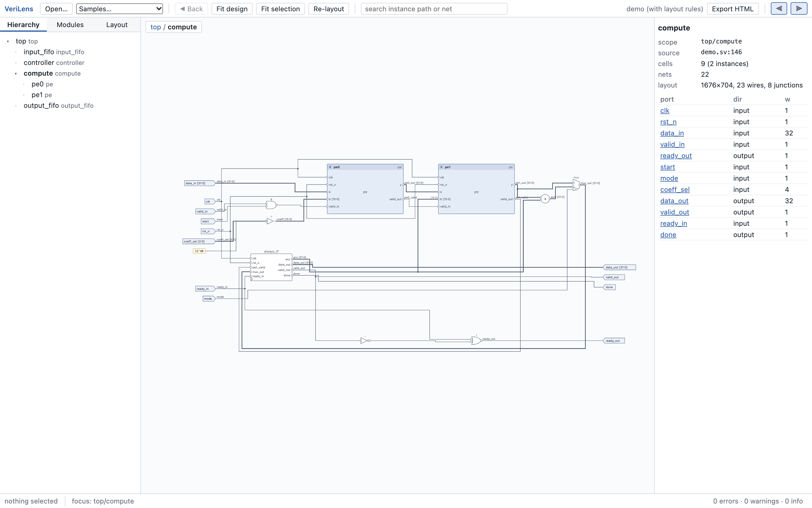This screenshot has height=508, width=812.
Task: Expand the pe1 instance plus icon
Action: pos(441,167)
